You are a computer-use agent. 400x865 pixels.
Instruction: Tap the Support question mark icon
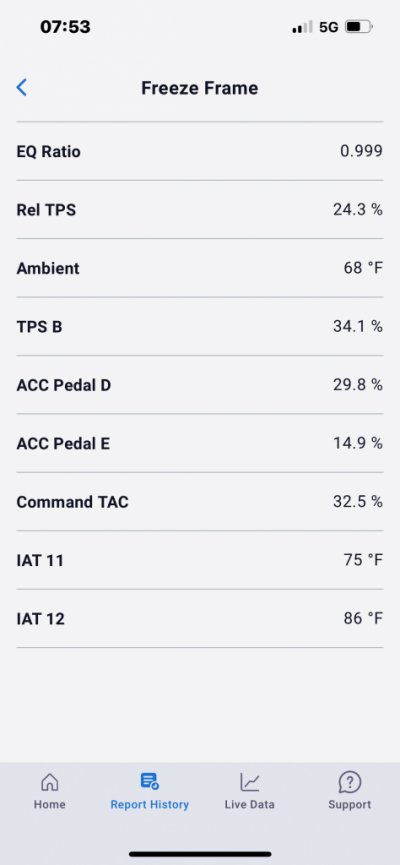(x=350, y=781)
